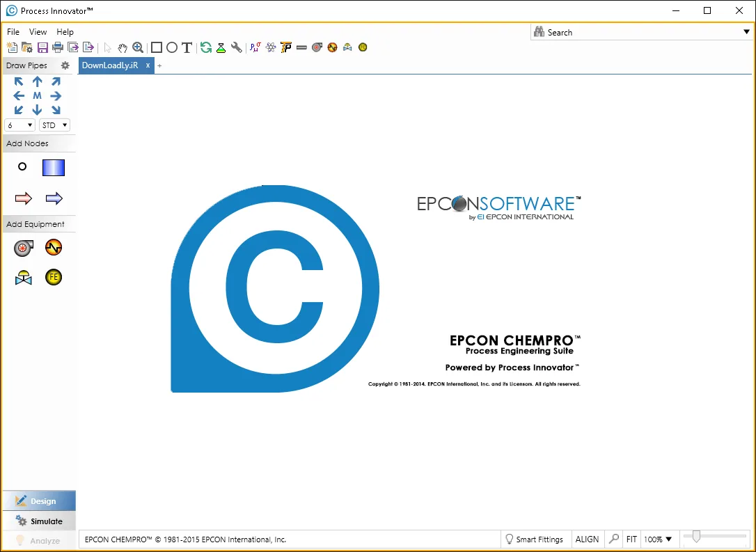Click the new document toolbar icon
Screen dimensions: 756x552
[x=12, y=47]
